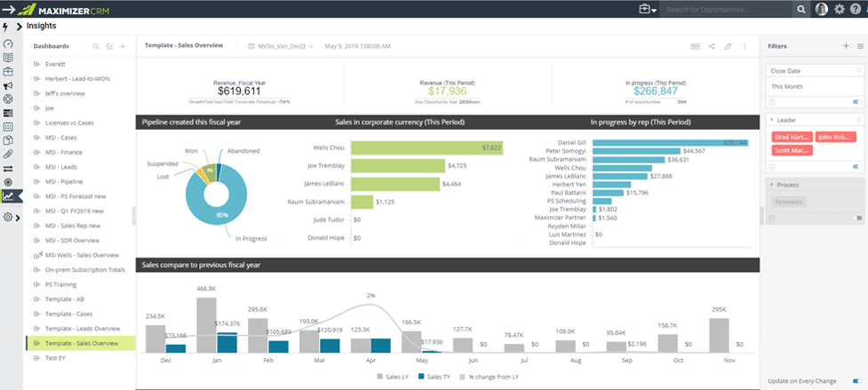The image size is (868, 390).
Task: Delete the Process filter trash icon
Action: point(772,219)
